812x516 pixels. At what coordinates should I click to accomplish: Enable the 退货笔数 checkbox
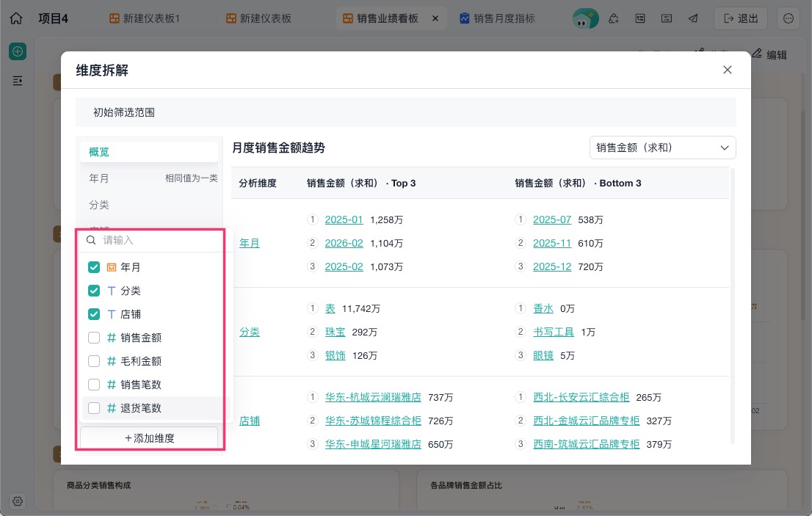click(94, 408)
